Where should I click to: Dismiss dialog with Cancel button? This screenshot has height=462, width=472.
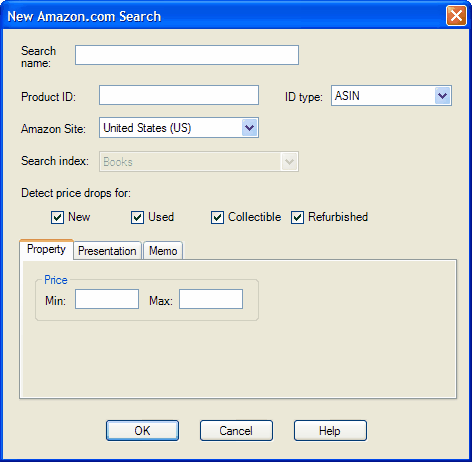236,431
